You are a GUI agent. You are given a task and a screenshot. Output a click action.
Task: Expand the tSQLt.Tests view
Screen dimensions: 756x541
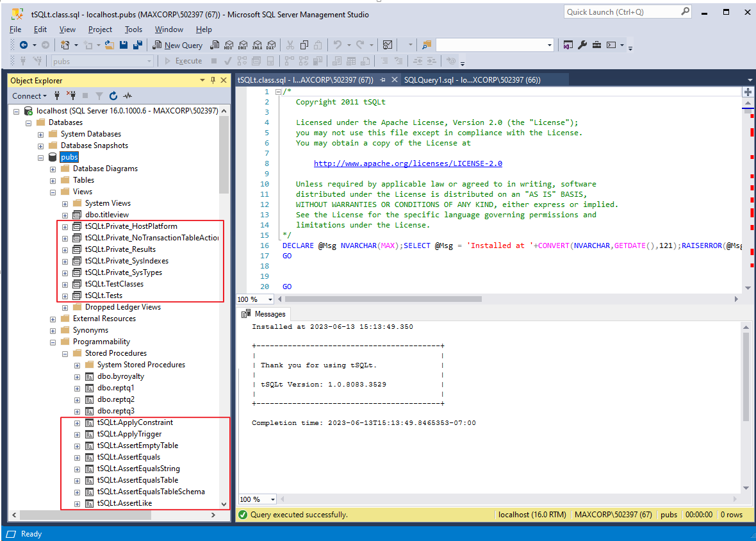tap(64, 295)
